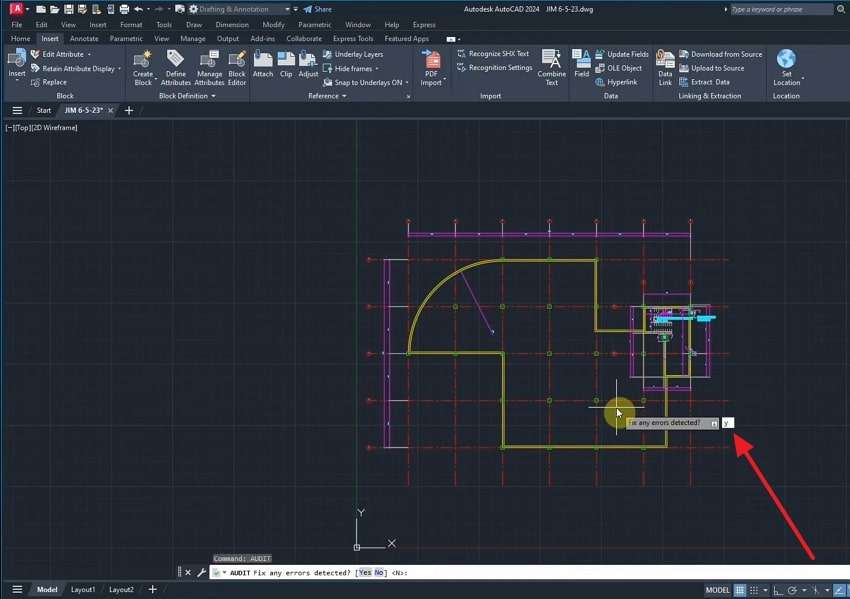850x599 pixels.
Task: Open the Express menu
Action: point(424,25)
